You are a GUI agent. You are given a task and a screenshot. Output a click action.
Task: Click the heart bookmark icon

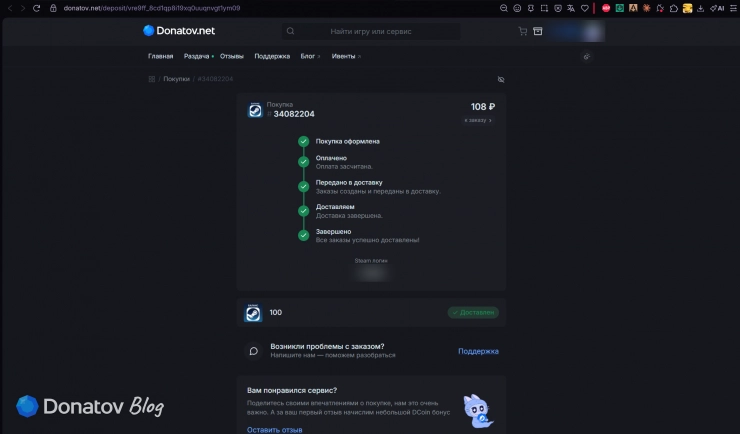585,8
